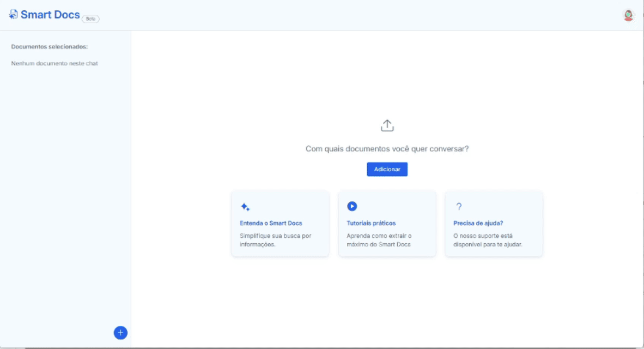Open the user avatar profile menu

click(628, 15)
